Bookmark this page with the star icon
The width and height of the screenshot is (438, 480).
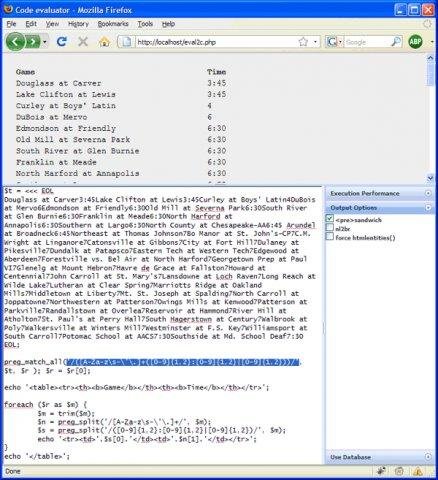tap(303, 42)
